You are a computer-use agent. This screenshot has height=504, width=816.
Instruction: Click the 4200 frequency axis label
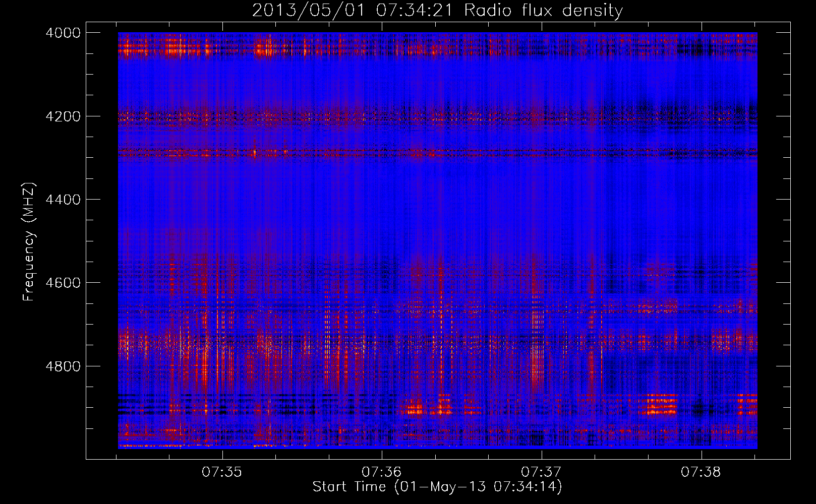point(63,116)
